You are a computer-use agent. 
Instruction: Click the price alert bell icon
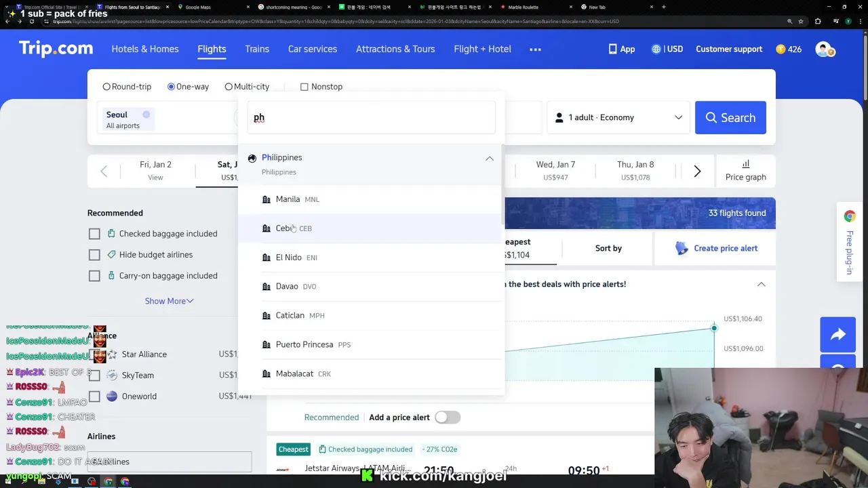point(682,248)
